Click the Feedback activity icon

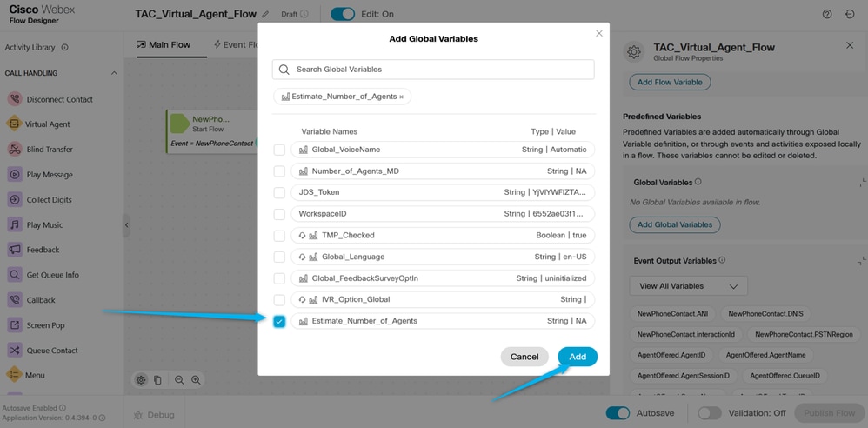click(x=15, y=250)
